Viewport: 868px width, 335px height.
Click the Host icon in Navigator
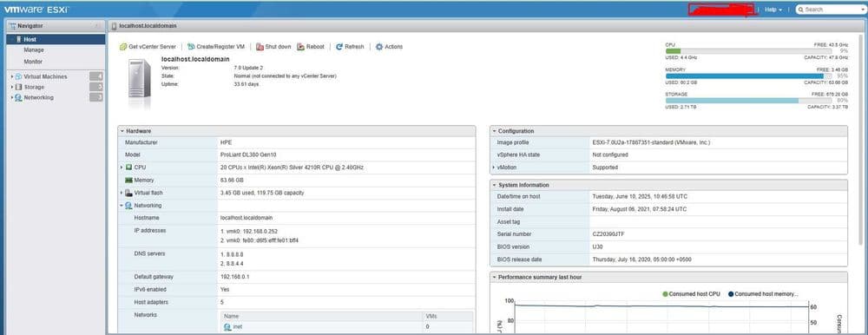point(18,40)
